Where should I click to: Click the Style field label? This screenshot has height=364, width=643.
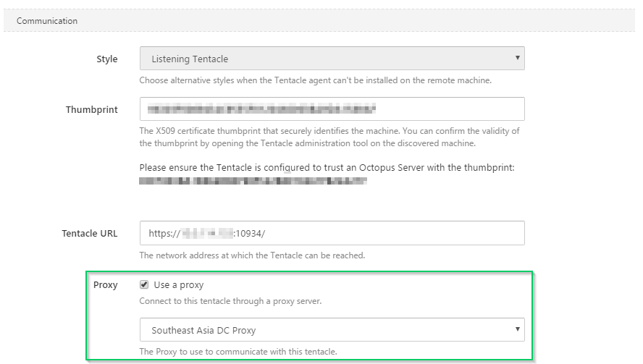coord(106,59)
